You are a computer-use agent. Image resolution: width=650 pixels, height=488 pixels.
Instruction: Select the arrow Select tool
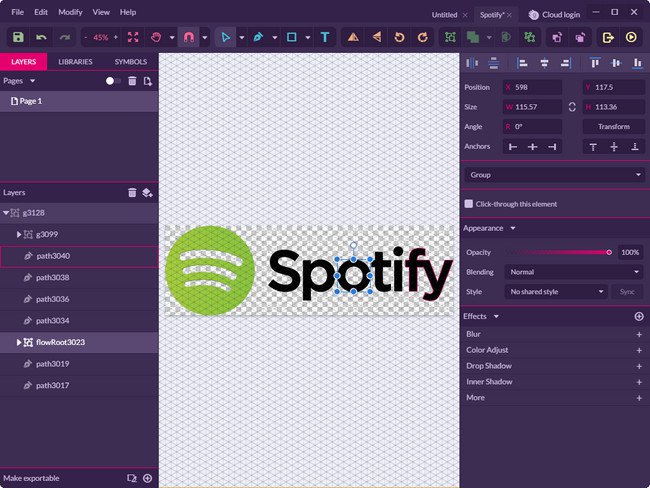point(226,37)
